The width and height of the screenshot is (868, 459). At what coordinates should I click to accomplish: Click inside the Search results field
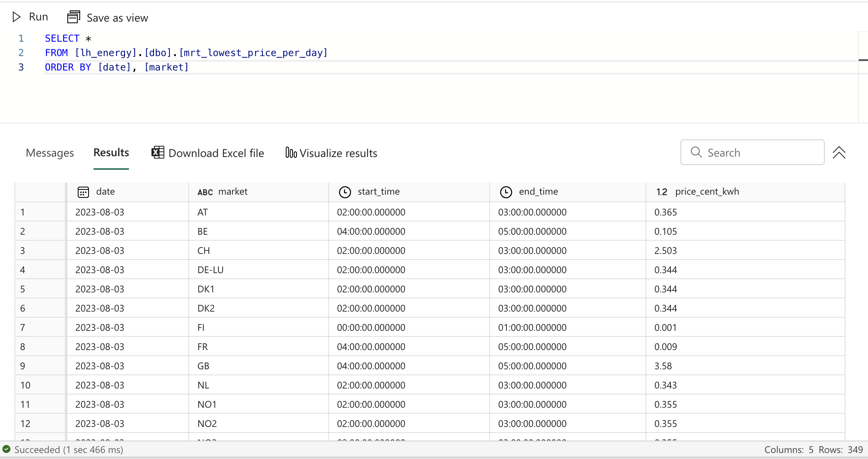753,152
